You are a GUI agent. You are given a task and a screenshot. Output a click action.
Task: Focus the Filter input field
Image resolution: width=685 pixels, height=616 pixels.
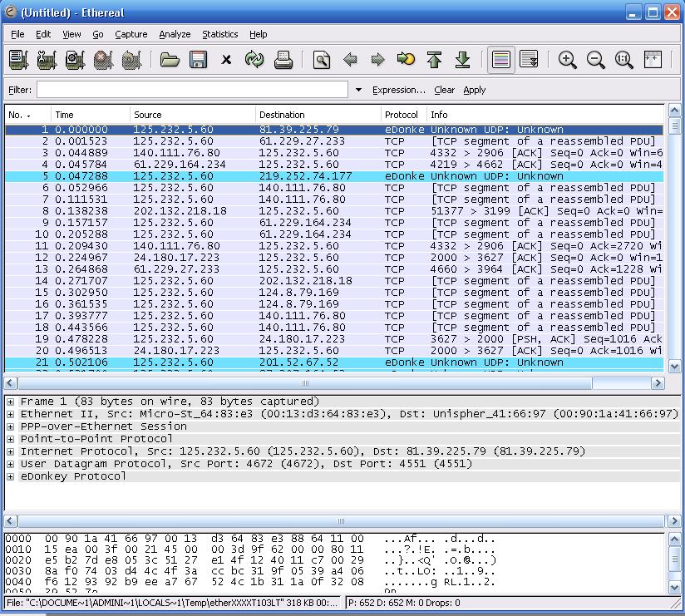point(192,90)
